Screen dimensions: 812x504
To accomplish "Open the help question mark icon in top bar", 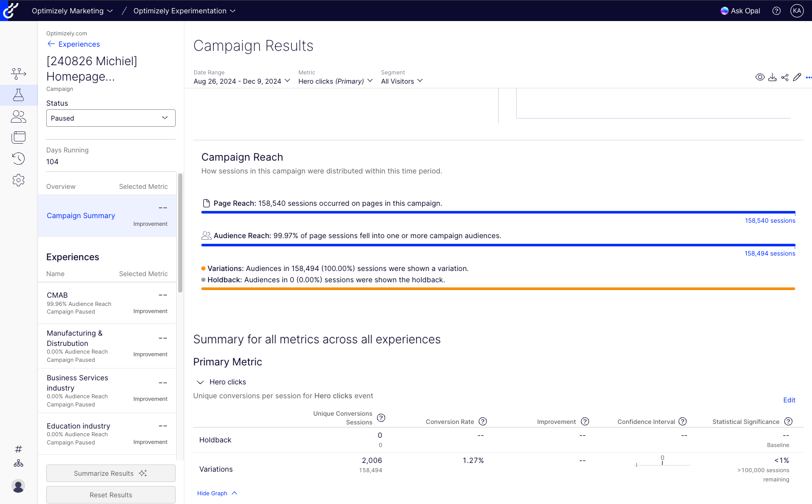I will [x=777, y=11].
